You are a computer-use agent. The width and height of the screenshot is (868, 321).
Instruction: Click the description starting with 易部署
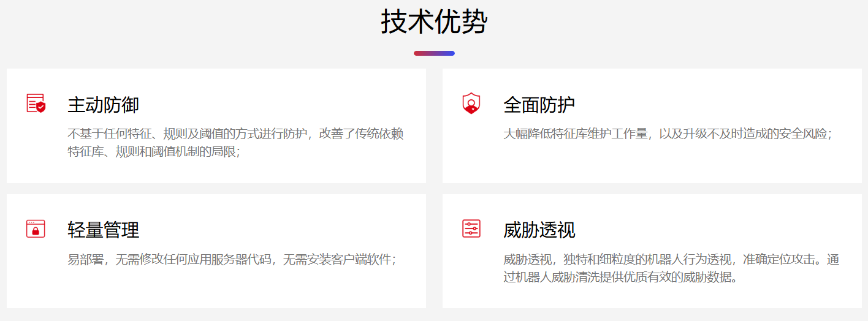pos(231,259)
